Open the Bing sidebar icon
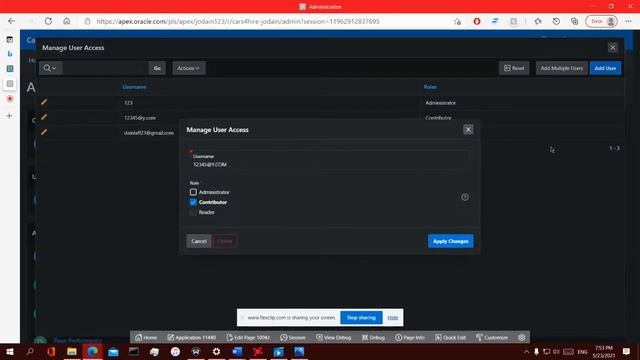This screenshot has width=640, height=360. pos(10,54)
